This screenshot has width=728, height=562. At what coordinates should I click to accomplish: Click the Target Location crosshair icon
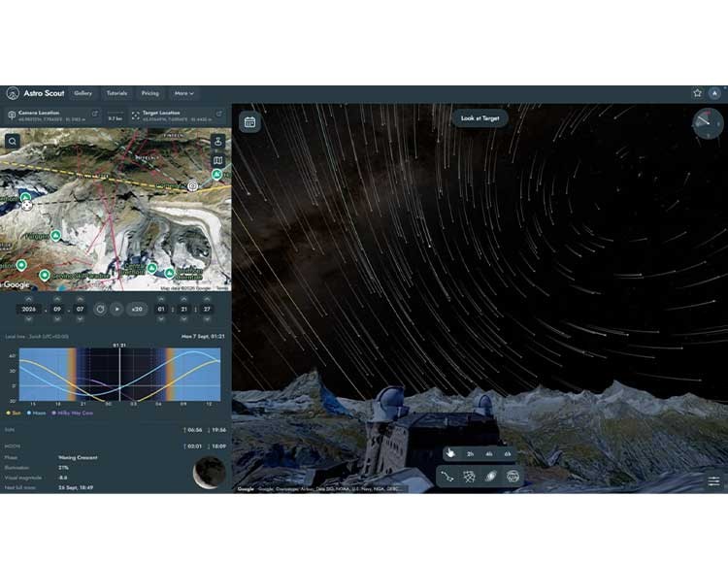136,116
